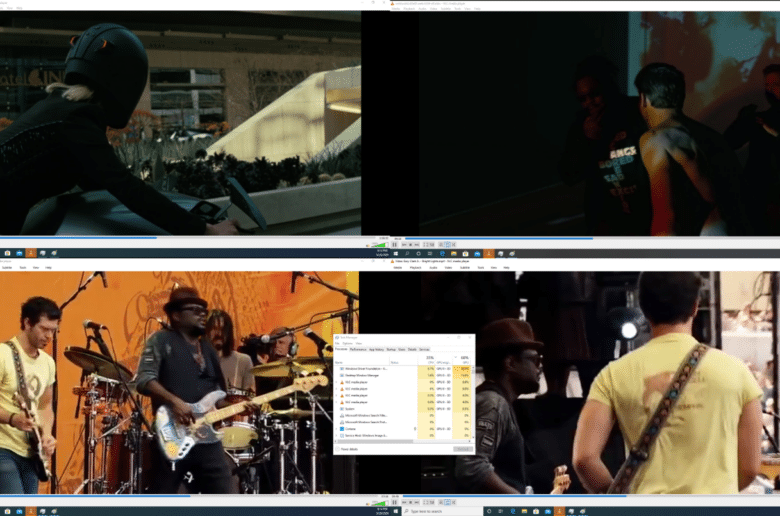Open Tools menu in bottom-right VLC window

pyautogui.click(x=481, y=268)
